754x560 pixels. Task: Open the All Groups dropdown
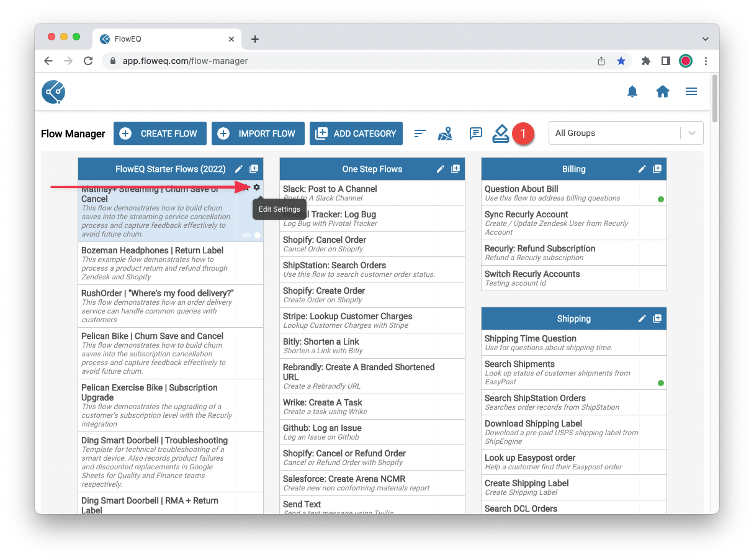coord(626,133)
